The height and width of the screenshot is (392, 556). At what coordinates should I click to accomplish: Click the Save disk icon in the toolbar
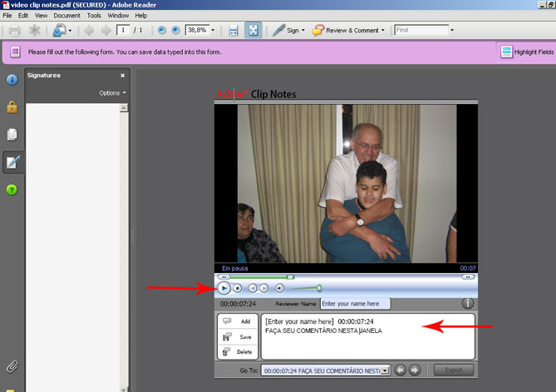click(234, 31)
